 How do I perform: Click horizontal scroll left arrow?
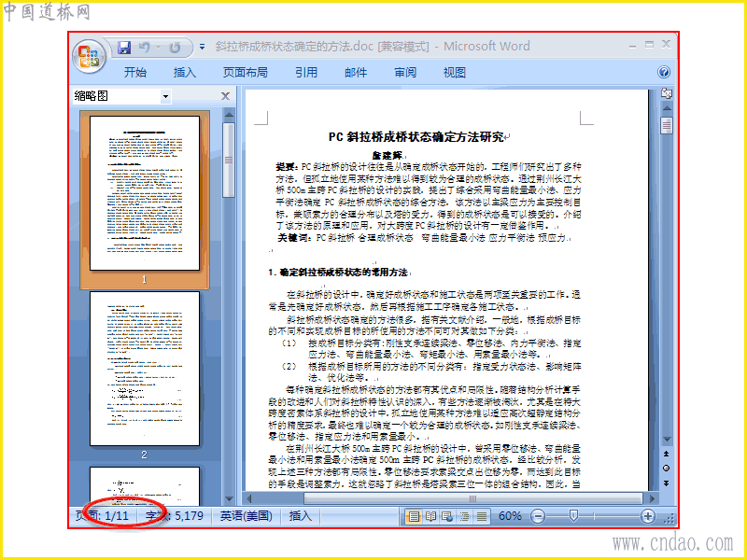tap(249, 498)
